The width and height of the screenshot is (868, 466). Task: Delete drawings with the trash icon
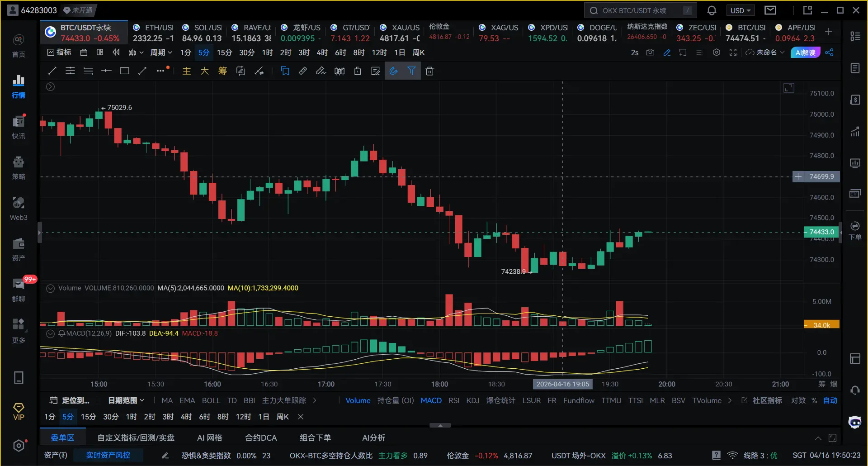click(x=430, y=71)
